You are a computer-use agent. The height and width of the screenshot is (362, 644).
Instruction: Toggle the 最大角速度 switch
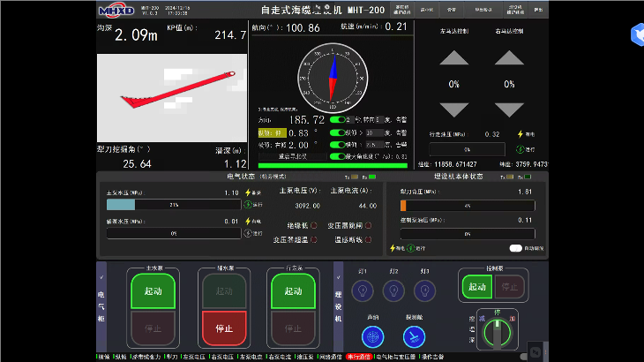click(336, 156)
